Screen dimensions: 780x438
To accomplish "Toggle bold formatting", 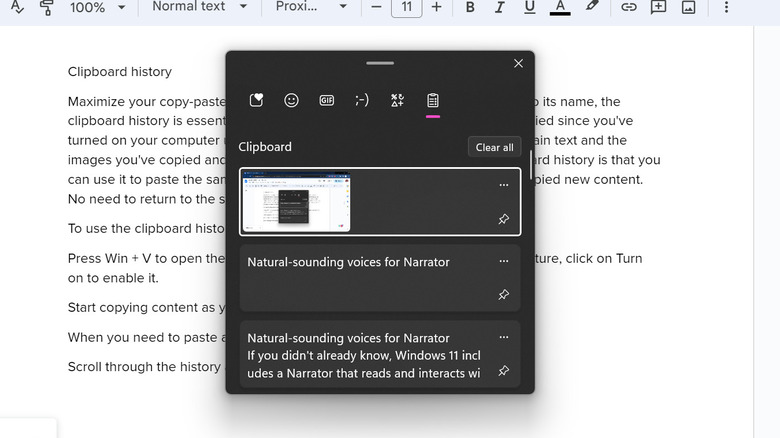I will [471, 7].
